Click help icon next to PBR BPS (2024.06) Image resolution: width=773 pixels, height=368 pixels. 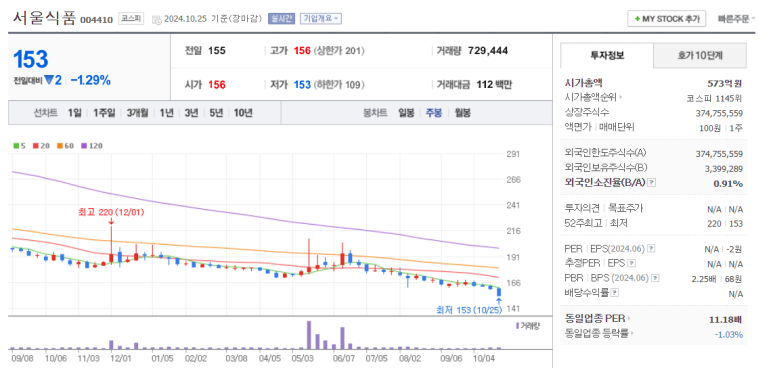(655, 278)
